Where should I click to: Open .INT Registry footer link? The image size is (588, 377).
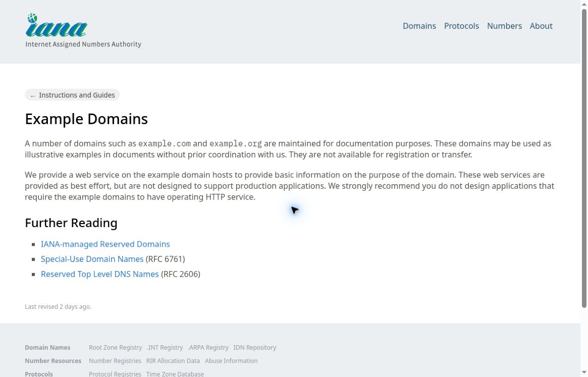click(x=165, y=348)
